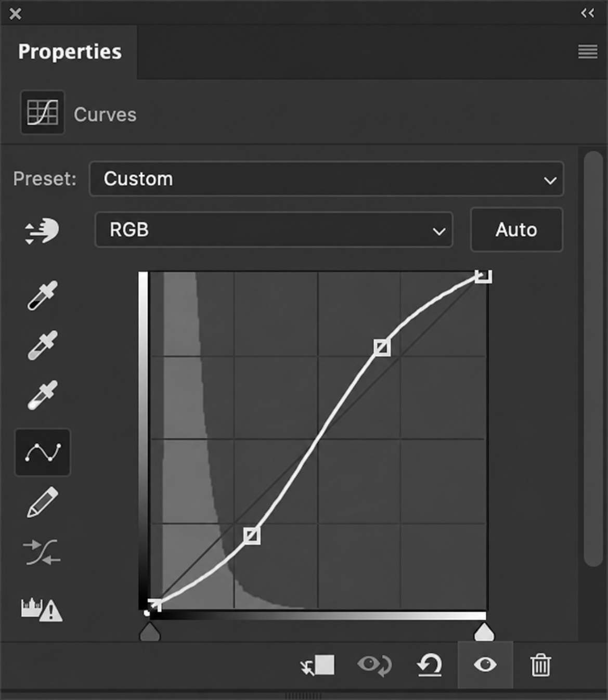This screenshot has height=700, width=608.
Task: Open the Properties panel flyout menu
Action: point(588,51)
